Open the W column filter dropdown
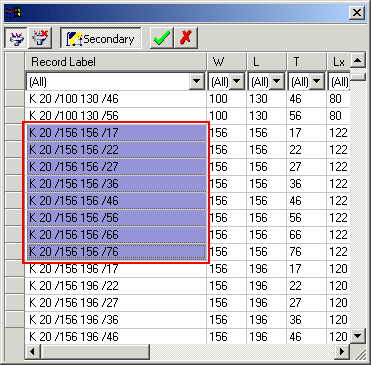 pyautogui.click(x=237, y=81)
